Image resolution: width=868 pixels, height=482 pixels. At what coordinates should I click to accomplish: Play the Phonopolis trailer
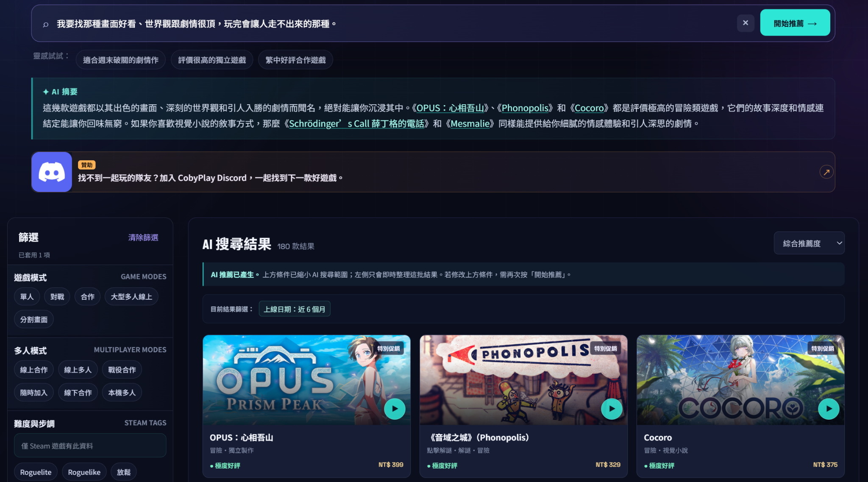tap(612, 409)
